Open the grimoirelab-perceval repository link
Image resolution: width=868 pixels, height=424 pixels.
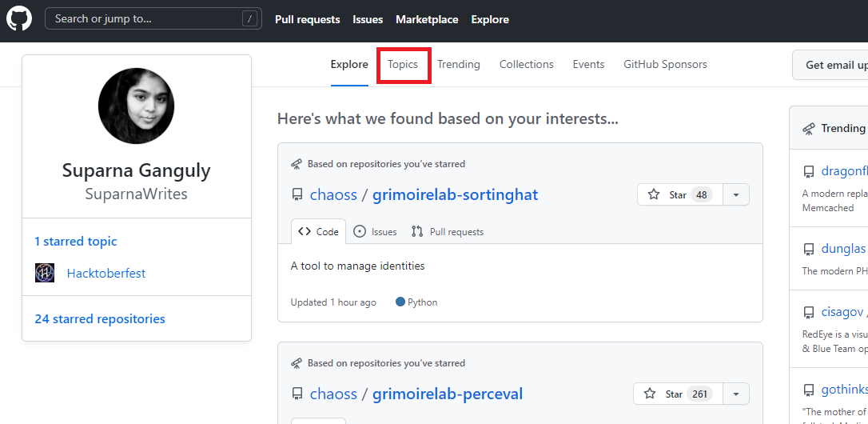[448, 394]
